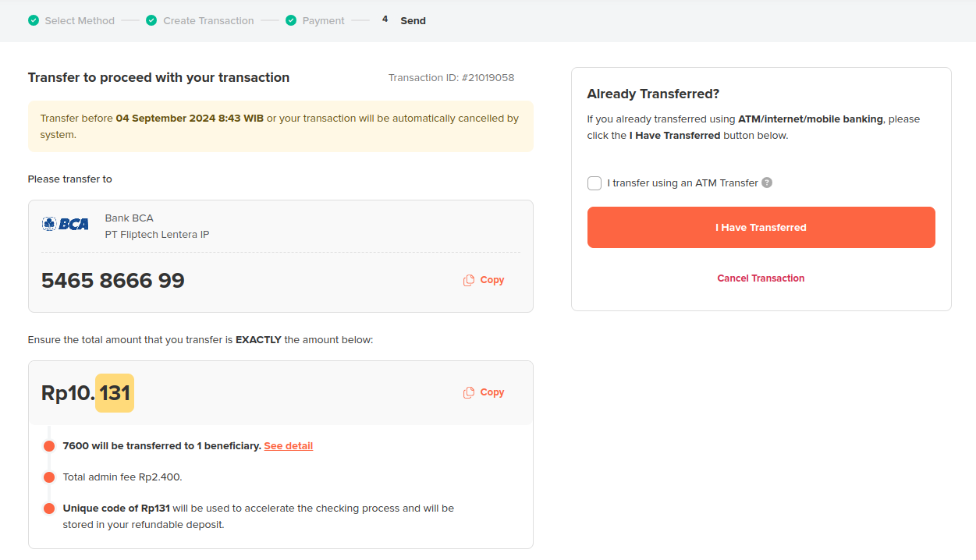
Task: Click the green checkmark on Create Transaction
Action: coord(151,19)
